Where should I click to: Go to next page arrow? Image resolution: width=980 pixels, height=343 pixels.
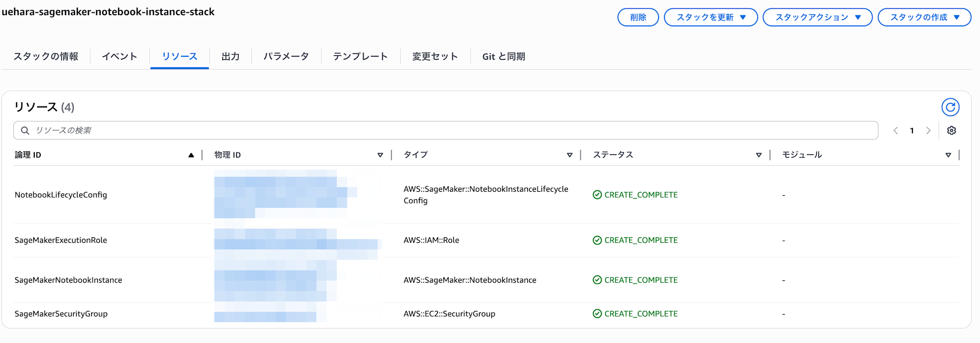[x=928, y=131]
